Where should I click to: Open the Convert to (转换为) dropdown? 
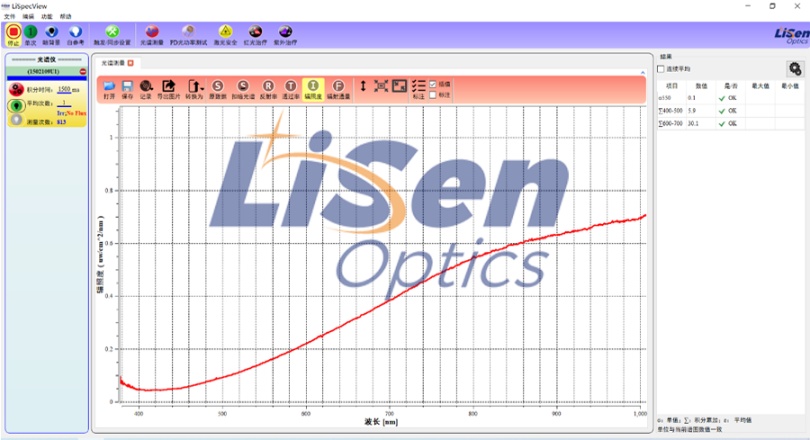pyautogui.click(x=194, y=89)
